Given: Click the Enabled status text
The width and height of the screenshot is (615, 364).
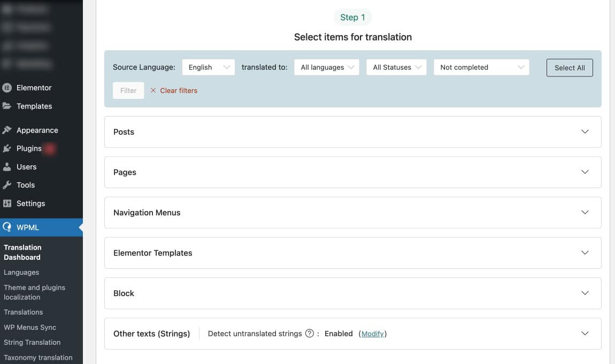Looking at the screenshot, I should coord(339,334).
